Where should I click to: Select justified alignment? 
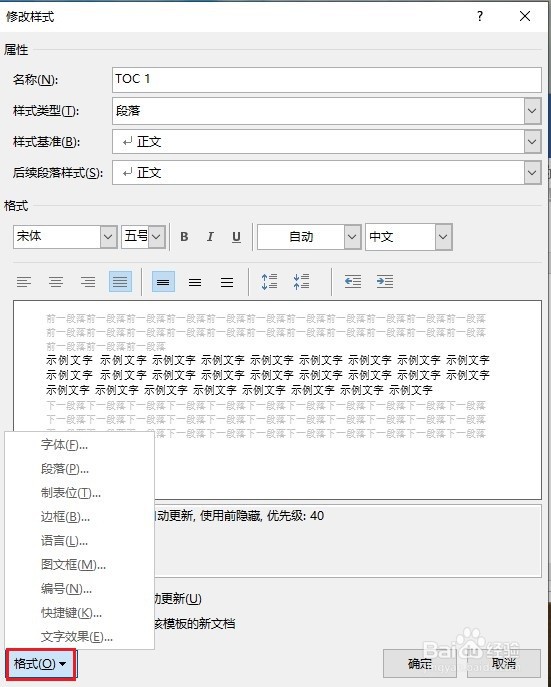point(120,281)
